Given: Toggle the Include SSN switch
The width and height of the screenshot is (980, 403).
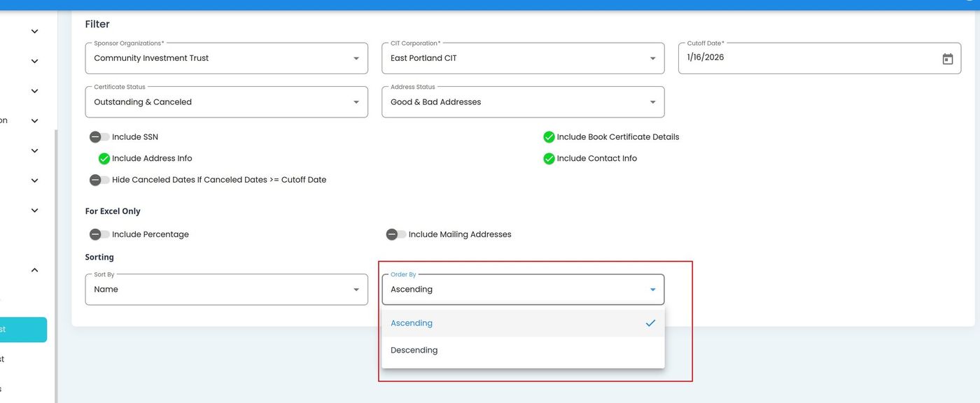Looking at the screenshot, I should pyautogui.click(x=99, y=137).
